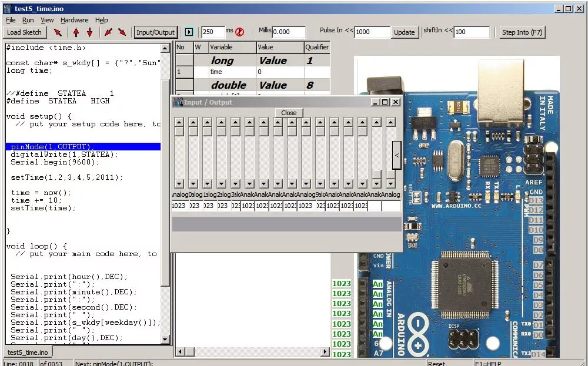Click the Analog0 slider thumb
The width and height of the screenshot is (588, 366).
point(179,132)
